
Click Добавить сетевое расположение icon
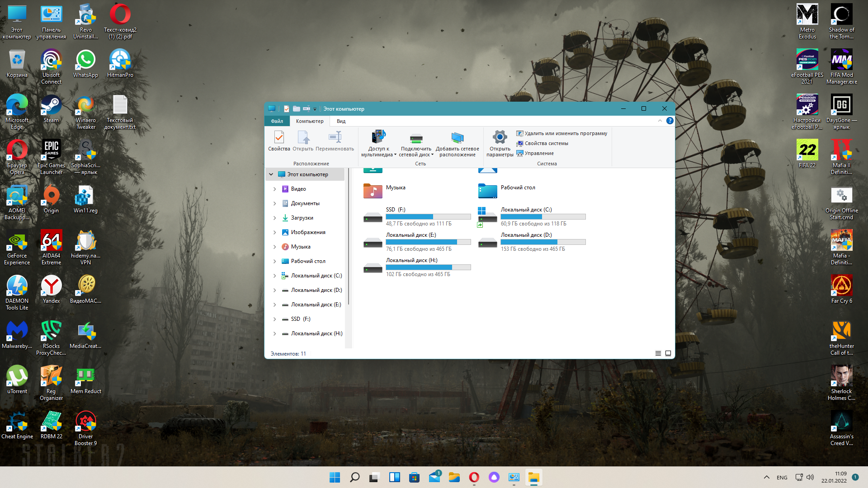457,138
